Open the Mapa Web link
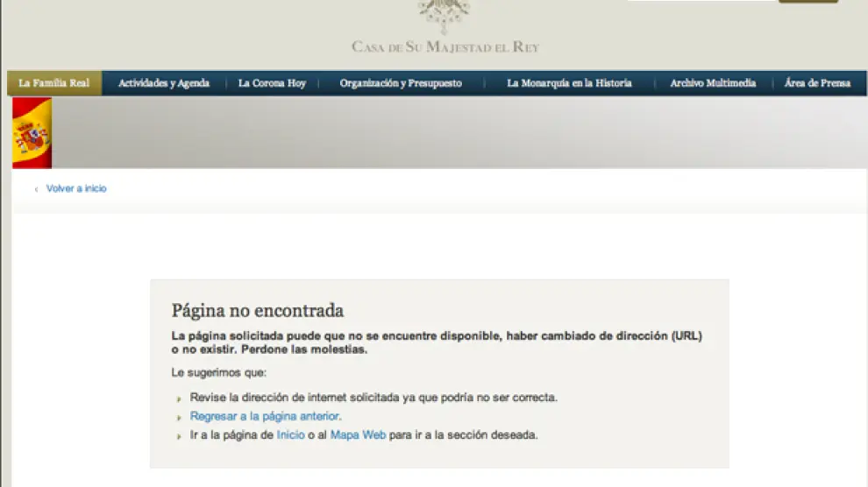Viewport: 868px width, 487px height. coord(358,434)
